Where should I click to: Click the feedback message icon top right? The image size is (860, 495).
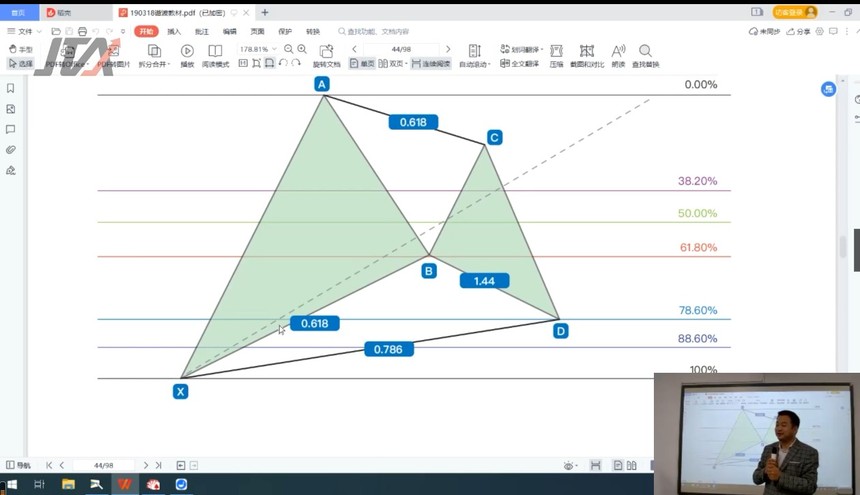tap(833, 31)
